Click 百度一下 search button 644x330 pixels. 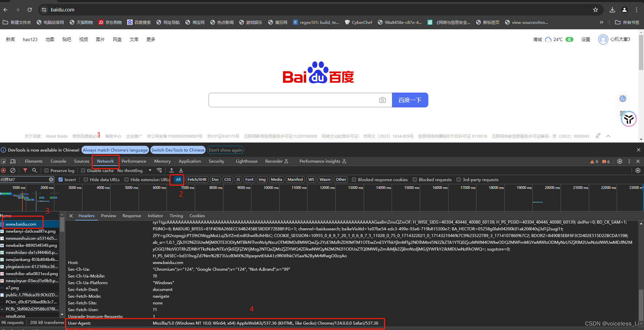410,100
